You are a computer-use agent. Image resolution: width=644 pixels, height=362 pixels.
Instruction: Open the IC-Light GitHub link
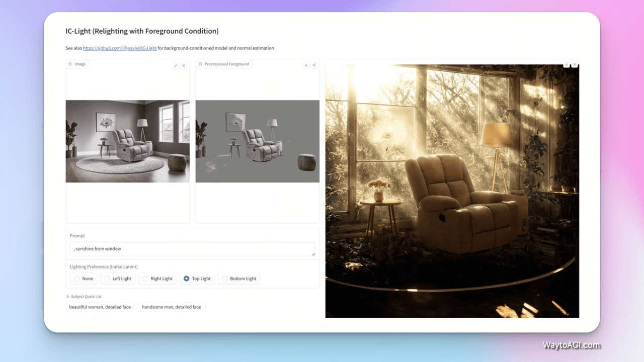(x=120, y=48)
